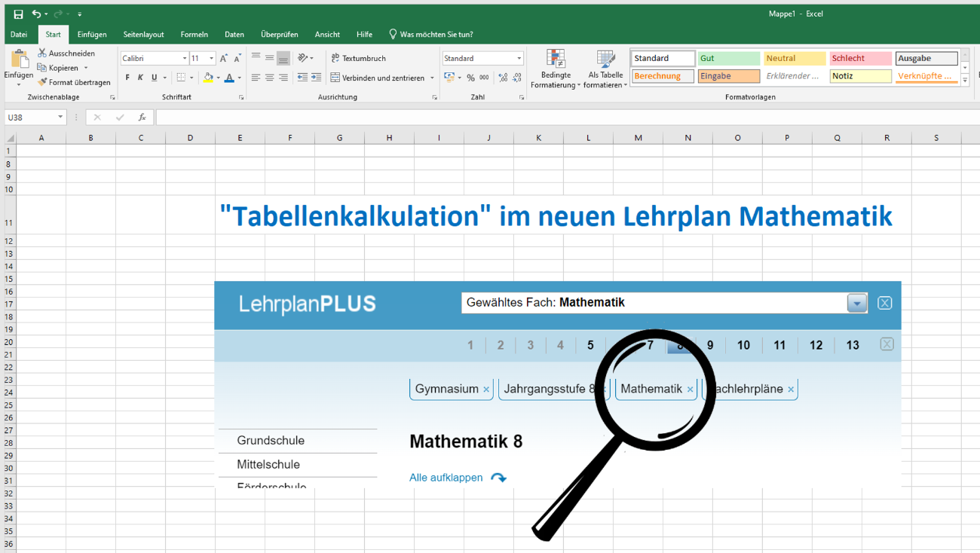Select Grundschule in LehrplanPLUS sidebar
980x553 pixels.
pyautogui.click(x=271, y=441)
